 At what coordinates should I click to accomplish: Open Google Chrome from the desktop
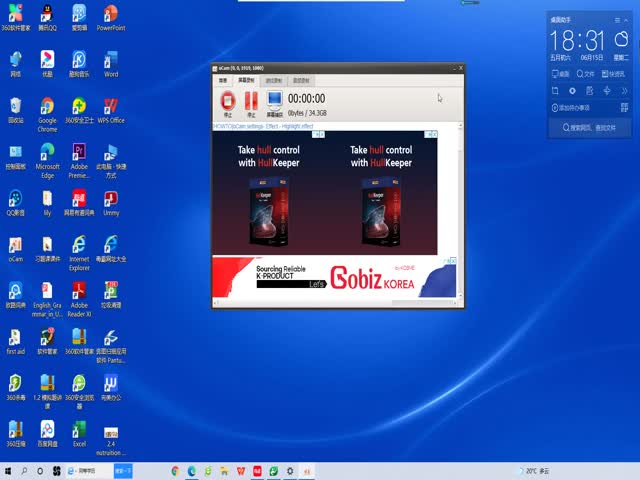coord(47,108)
